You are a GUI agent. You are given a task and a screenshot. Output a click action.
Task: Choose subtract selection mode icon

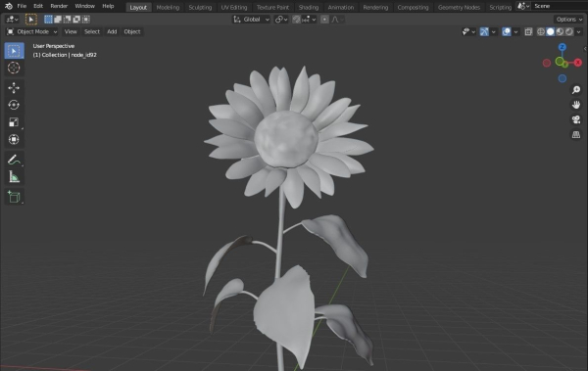click(x=67, y=20)
